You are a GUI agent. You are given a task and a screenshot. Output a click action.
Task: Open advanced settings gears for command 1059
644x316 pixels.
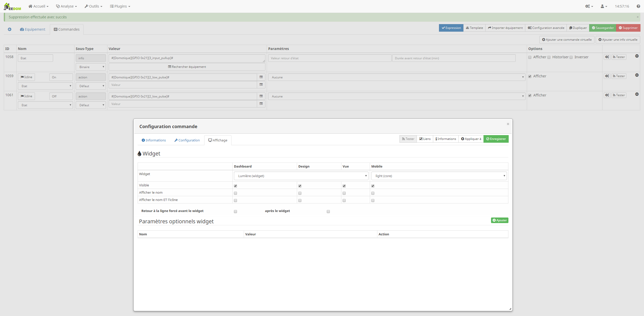click(607, 76)
